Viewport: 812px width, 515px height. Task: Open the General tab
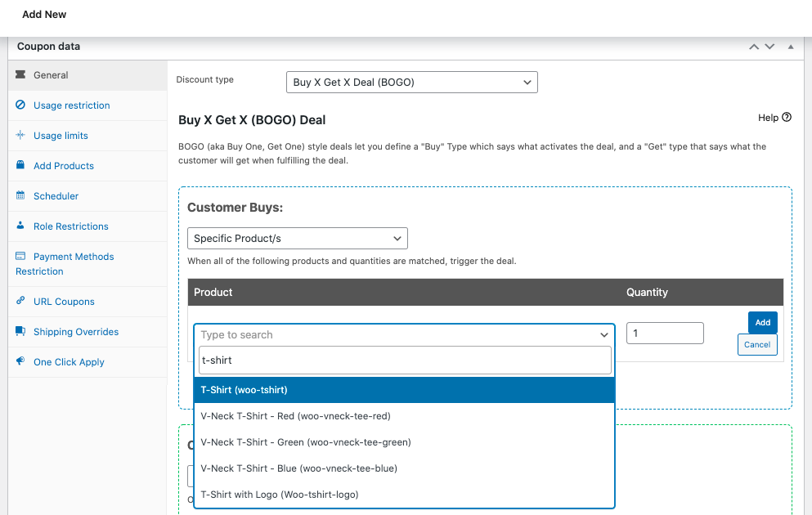(x=87, y=75)
